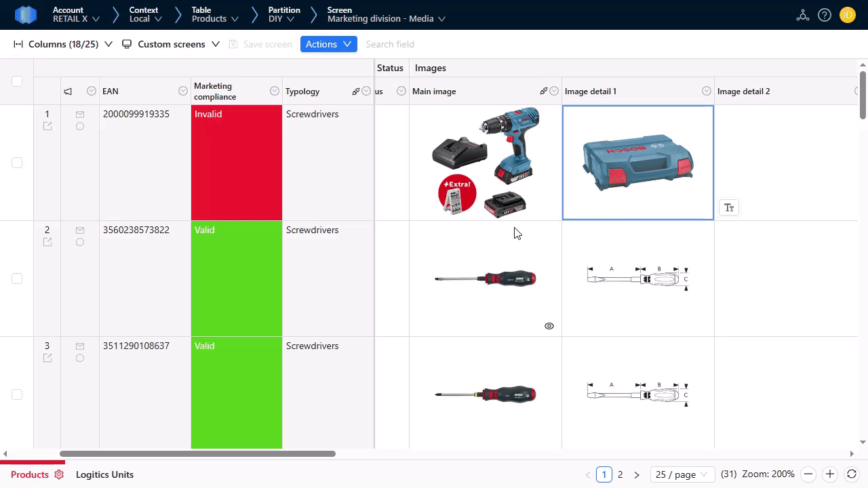Click the eye icon on row 2 main image
Image resolution: width=868 pixels, height=488 pixels.
click(x=549, y=326)
